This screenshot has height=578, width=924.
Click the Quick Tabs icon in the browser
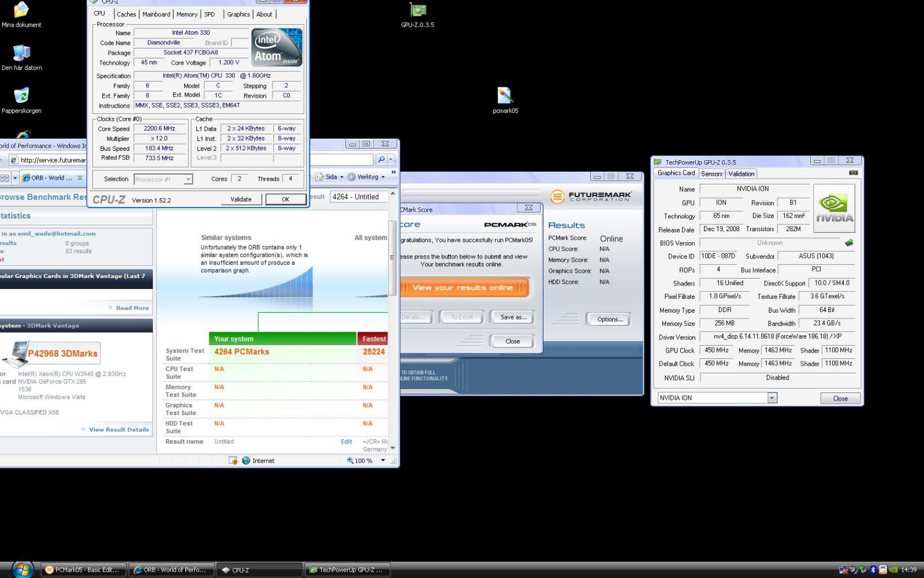[x=5, y=178]
